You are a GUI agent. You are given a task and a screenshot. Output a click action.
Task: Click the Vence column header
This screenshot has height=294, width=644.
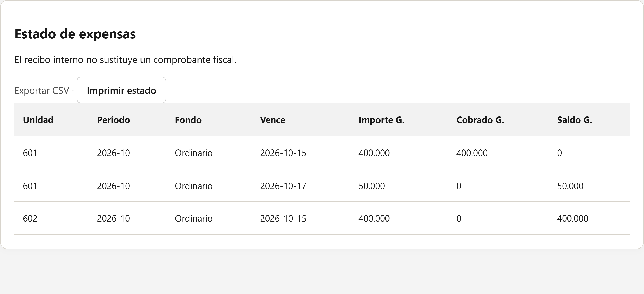(273, 120)
